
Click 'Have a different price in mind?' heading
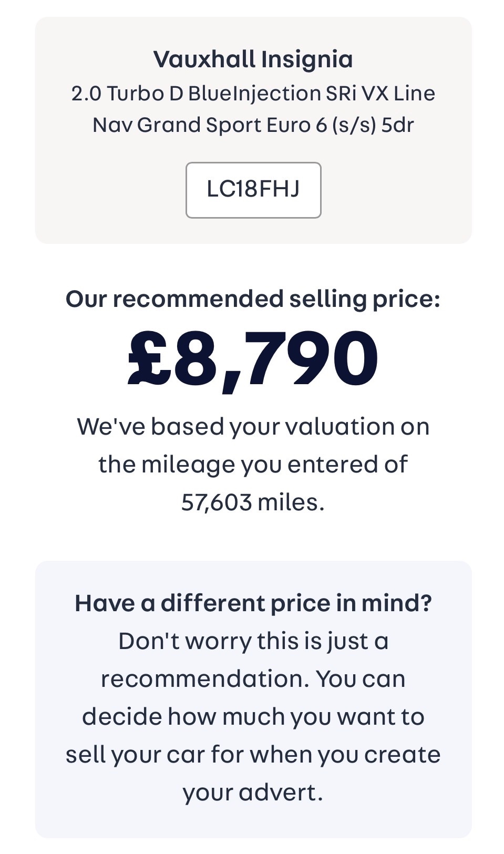coord(253,603)
